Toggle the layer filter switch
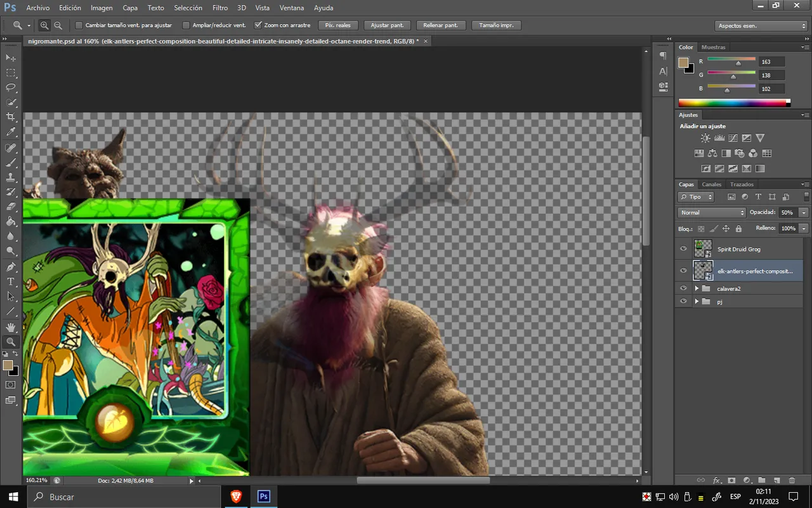812x508 pixels. (806, 197)
